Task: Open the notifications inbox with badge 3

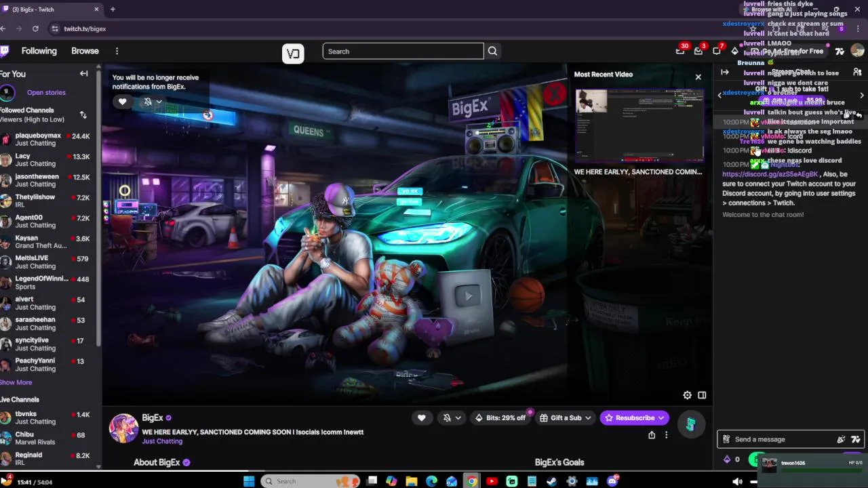Action: (x=698, y=51)
